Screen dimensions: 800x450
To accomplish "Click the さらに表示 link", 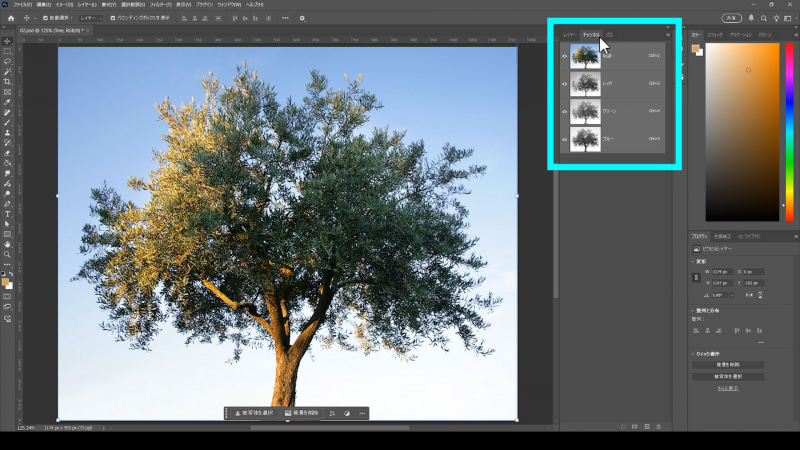I will click(728, 388).
